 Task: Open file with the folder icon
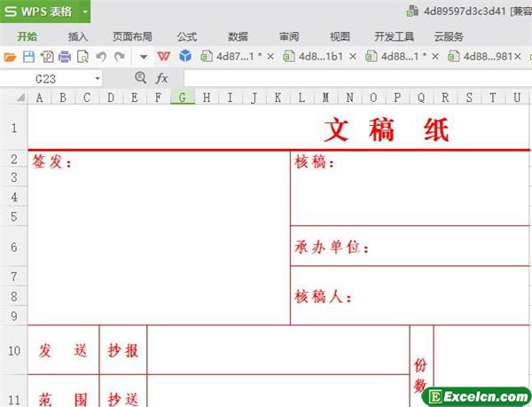coord(10,57)
